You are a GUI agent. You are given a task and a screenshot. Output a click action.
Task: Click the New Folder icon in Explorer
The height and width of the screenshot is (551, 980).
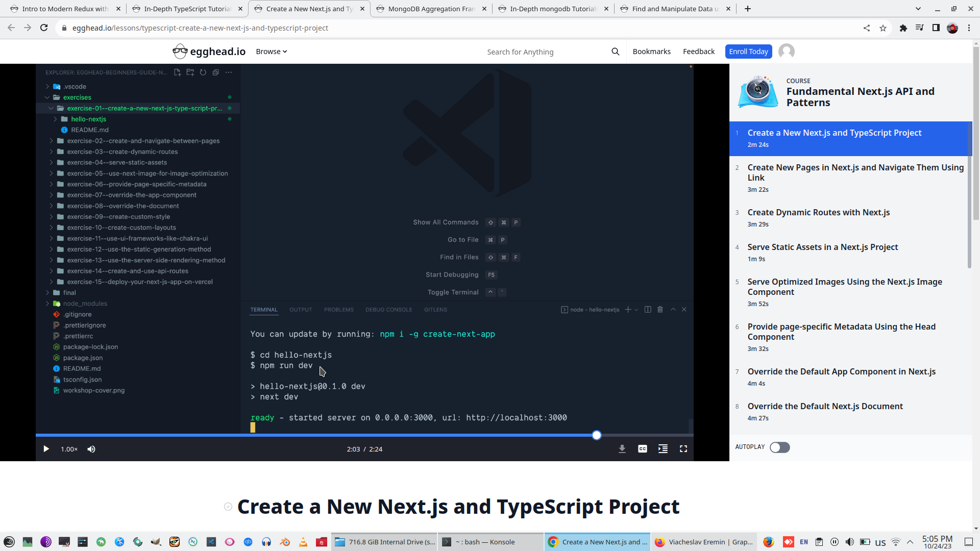pos(190,72)
